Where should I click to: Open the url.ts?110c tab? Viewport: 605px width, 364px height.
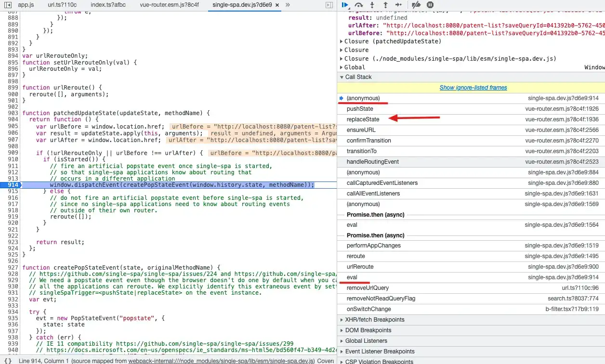click(62, 5)
